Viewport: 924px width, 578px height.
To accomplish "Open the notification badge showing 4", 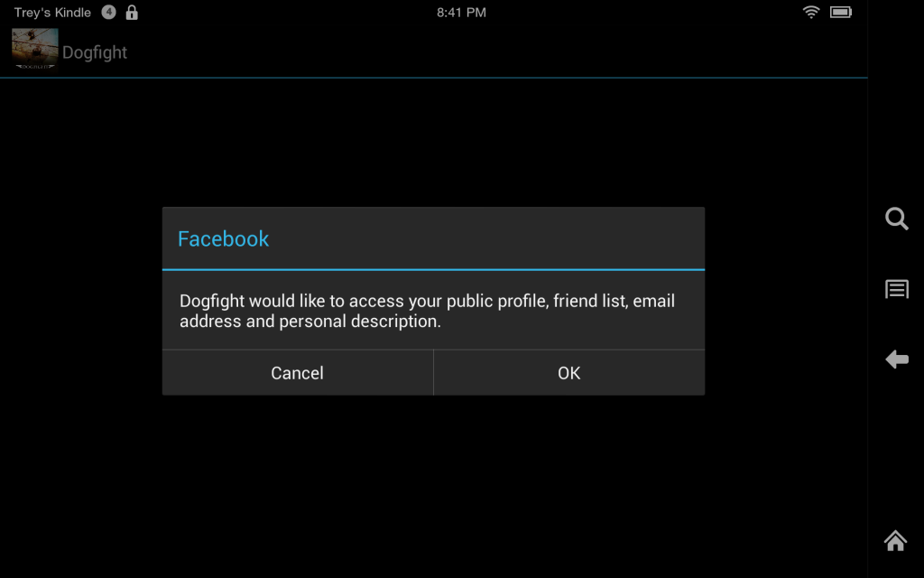I will pos(108,12).
